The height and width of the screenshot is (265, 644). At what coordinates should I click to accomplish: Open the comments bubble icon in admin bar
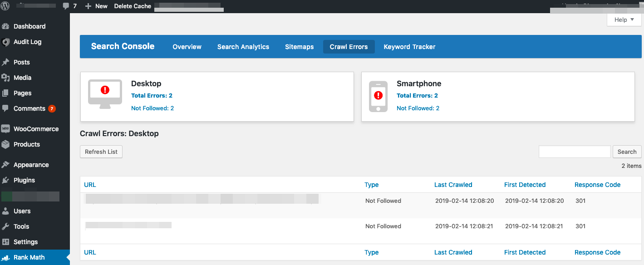click(x=66, y=6)
